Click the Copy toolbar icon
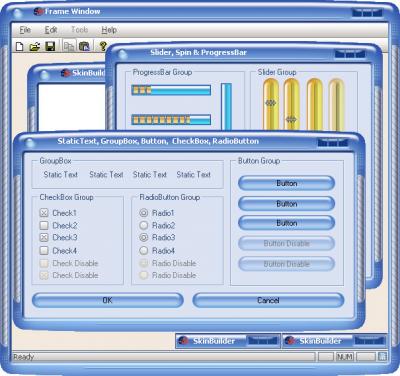Screen dimensions: 400x376 [x=69, y=46]
